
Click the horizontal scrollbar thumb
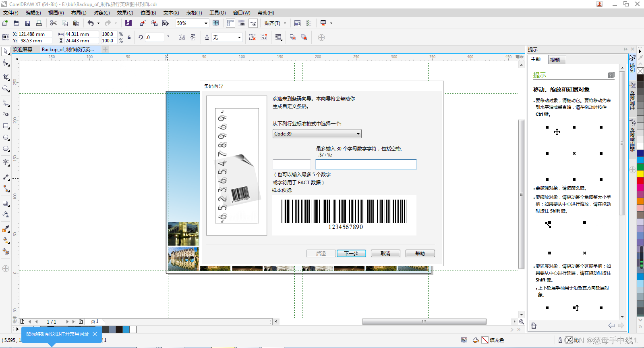pyautogui.click(x=424, y=321)
